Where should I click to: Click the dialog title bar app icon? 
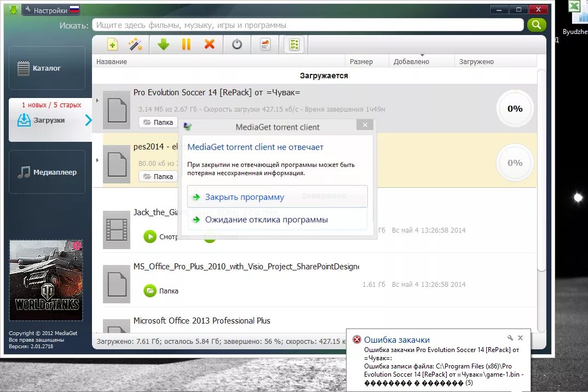188,127
